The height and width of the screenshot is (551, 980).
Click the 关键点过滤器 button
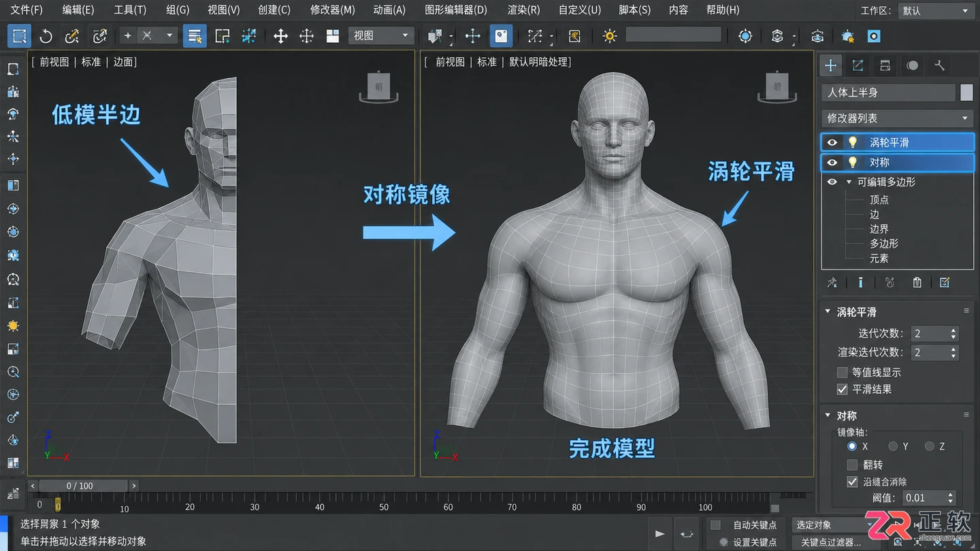click(x=831, y=542)
